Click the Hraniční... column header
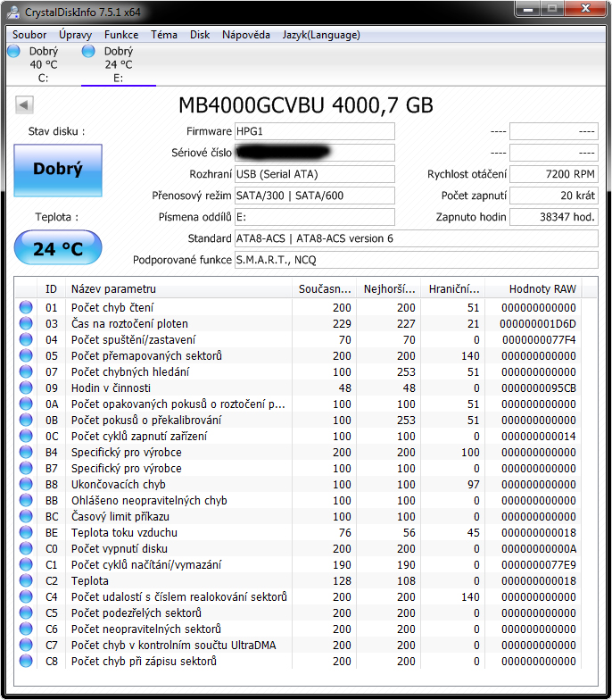 pyautogui.click(x=453, y=289)
